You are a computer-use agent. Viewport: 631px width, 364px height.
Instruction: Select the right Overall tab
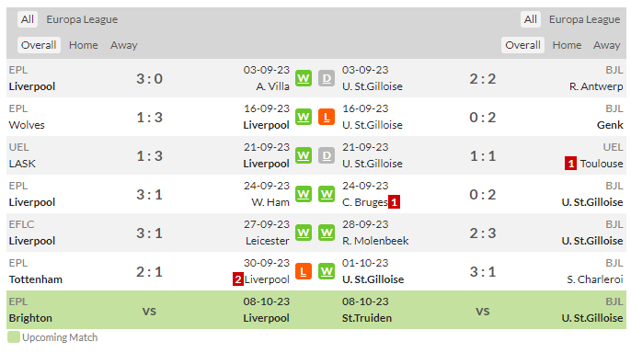coord(522,45)
